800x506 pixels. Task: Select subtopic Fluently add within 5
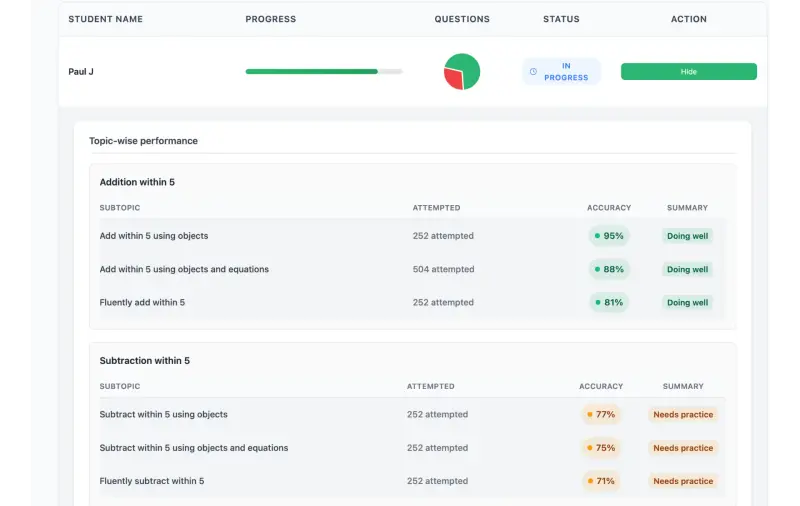142,302
